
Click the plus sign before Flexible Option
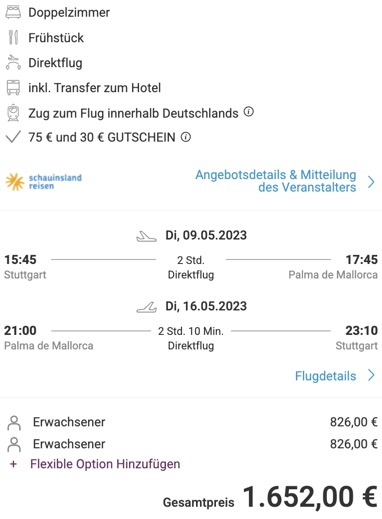13,464
